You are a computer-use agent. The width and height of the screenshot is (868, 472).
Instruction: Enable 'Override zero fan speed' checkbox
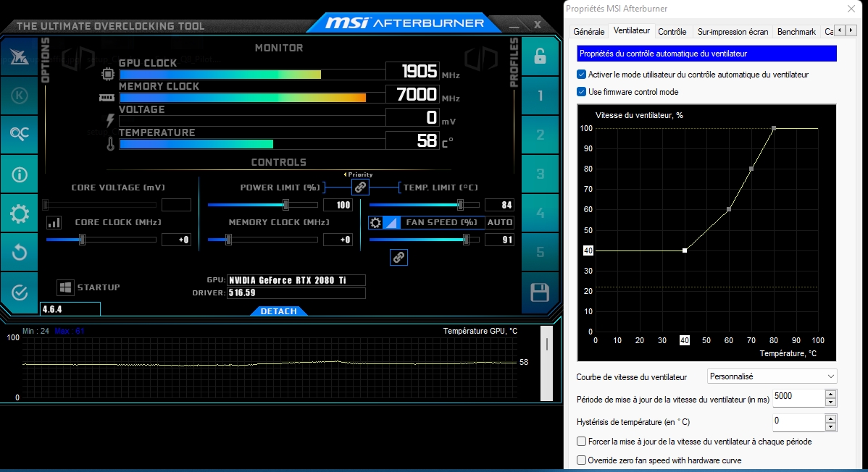[581, 460]
